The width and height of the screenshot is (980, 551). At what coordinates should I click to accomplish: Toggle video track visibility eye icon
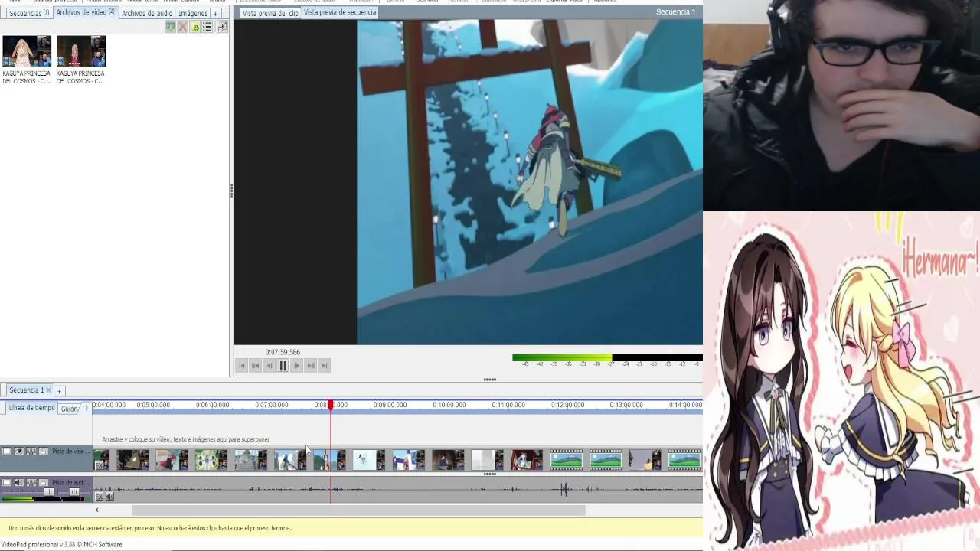click(19, 451)
